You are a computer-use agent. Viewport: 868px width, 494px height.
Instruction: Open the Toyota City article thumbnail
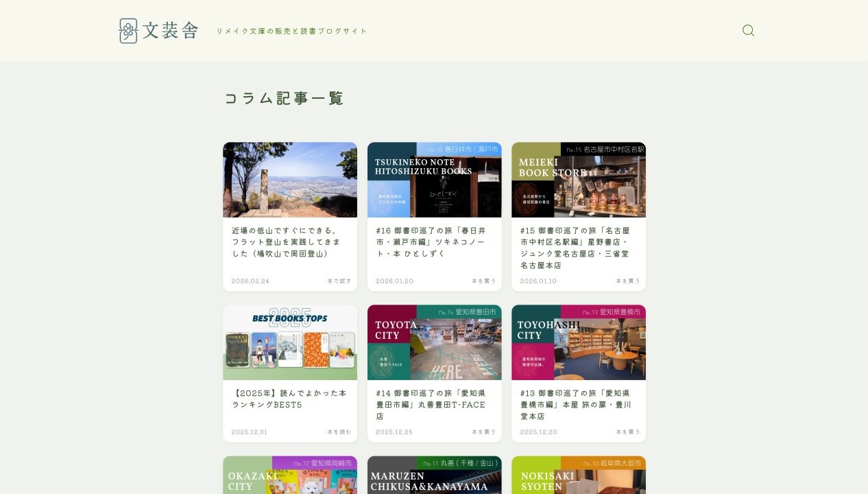click(434, 342)
